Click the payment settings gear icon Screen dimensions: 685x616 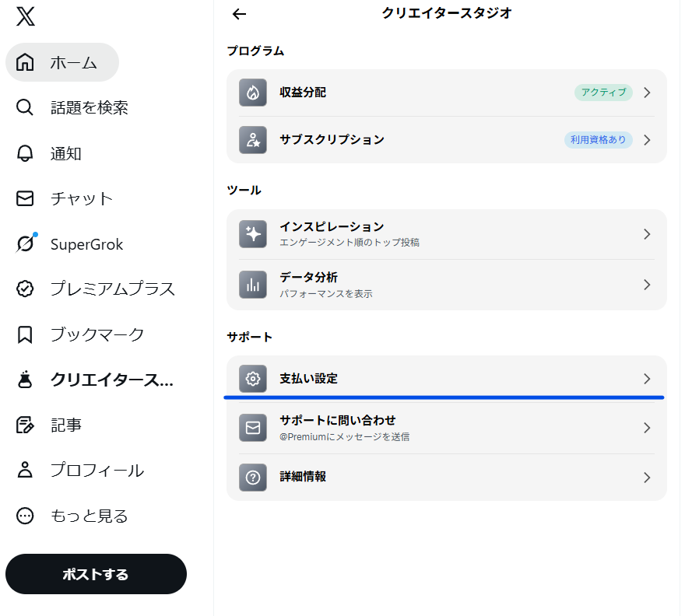[252, 379]
